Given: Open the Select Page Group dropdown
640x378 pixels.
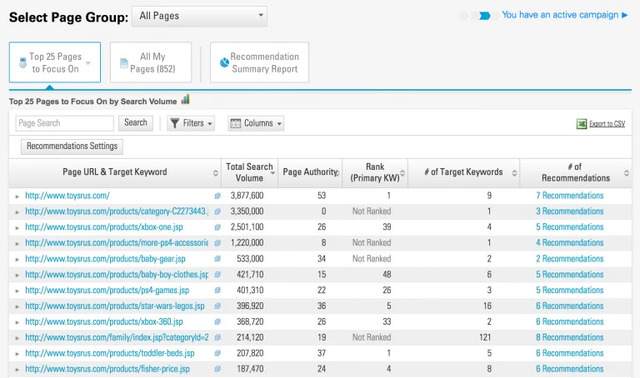Looking at the screenshot, I should [200, 16].
